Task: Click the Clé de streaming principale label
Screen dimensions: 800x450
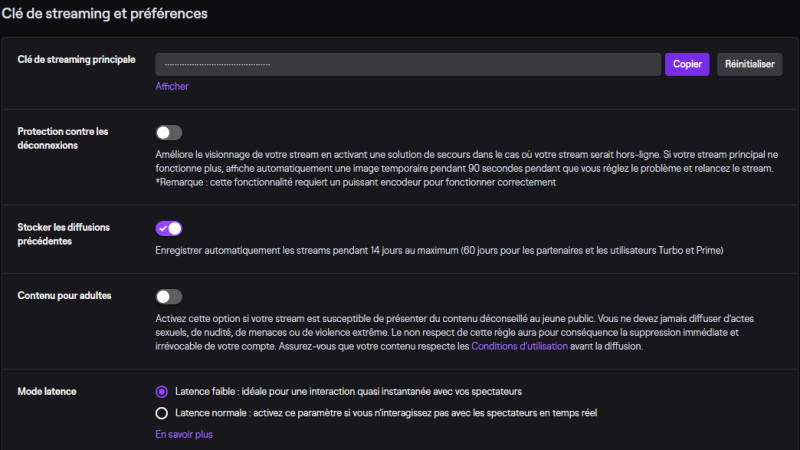Action: tap(77, 60)
